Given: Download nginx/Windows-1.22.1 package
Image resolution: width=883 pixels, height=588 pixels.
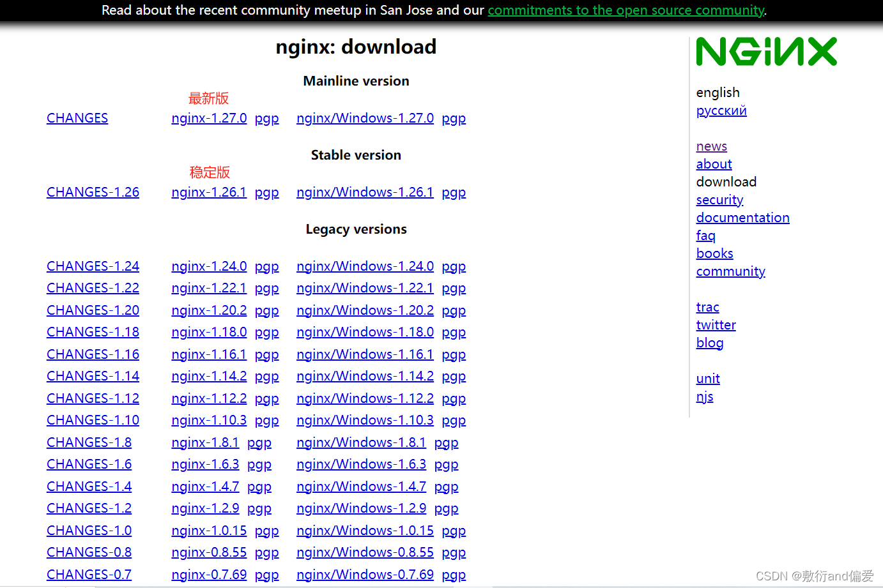Looking at the screenshot, I should 365,288.
